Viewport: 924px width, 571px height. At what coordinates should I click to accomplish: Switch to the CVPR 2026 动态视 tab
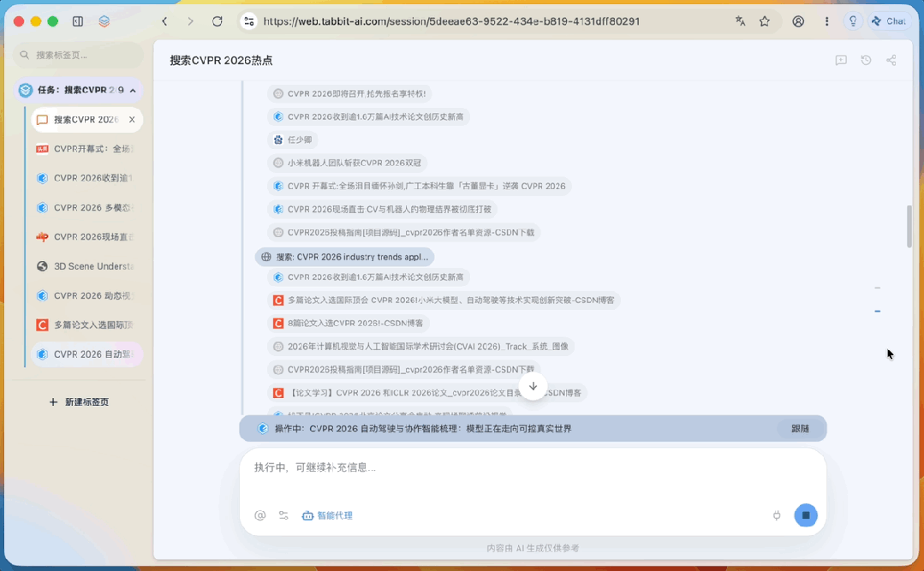[x=86, y=295]
